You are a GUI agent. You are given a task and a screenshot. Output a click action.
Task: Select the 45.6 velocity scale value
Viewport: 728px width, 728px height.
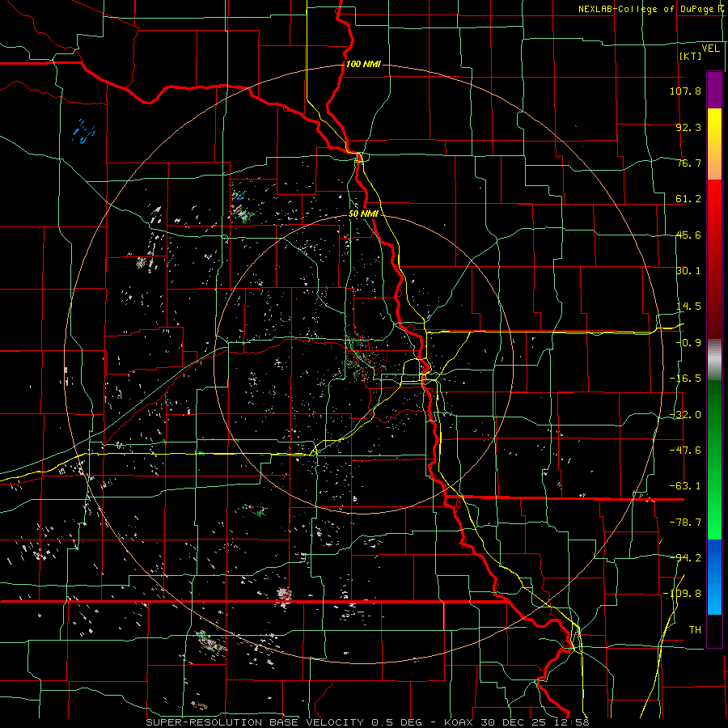coord(688,235)
